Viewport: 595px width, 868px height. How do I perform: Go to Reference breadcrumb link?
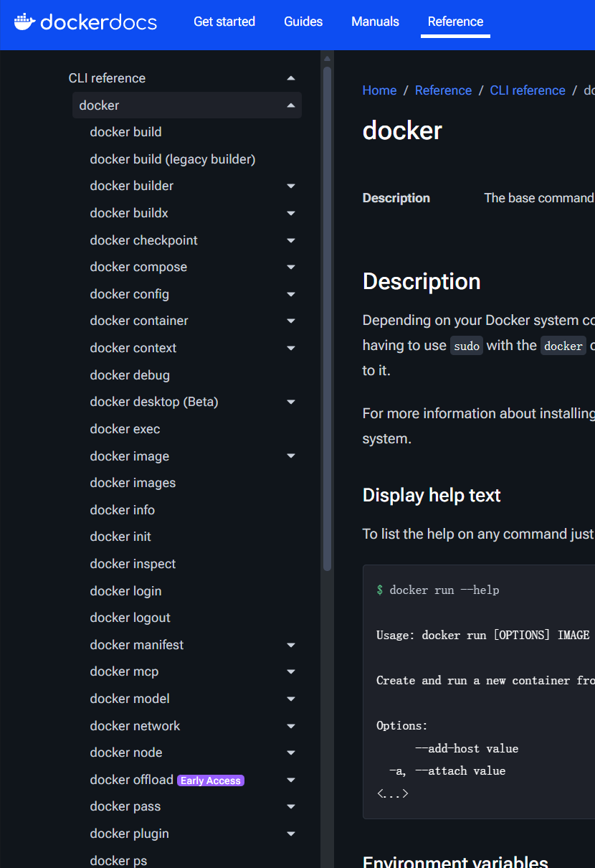[443, 90]
